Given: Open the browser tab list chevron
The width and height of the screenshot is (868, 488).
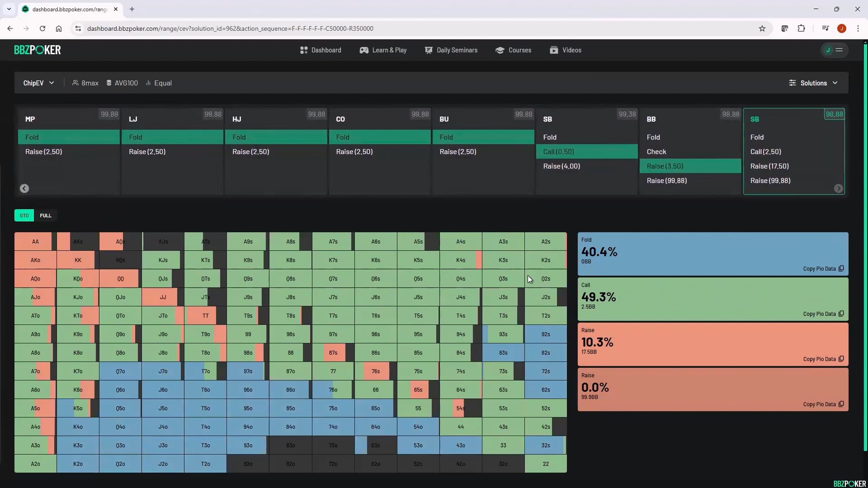Looking at the screenshot, I should click(9, 9).
